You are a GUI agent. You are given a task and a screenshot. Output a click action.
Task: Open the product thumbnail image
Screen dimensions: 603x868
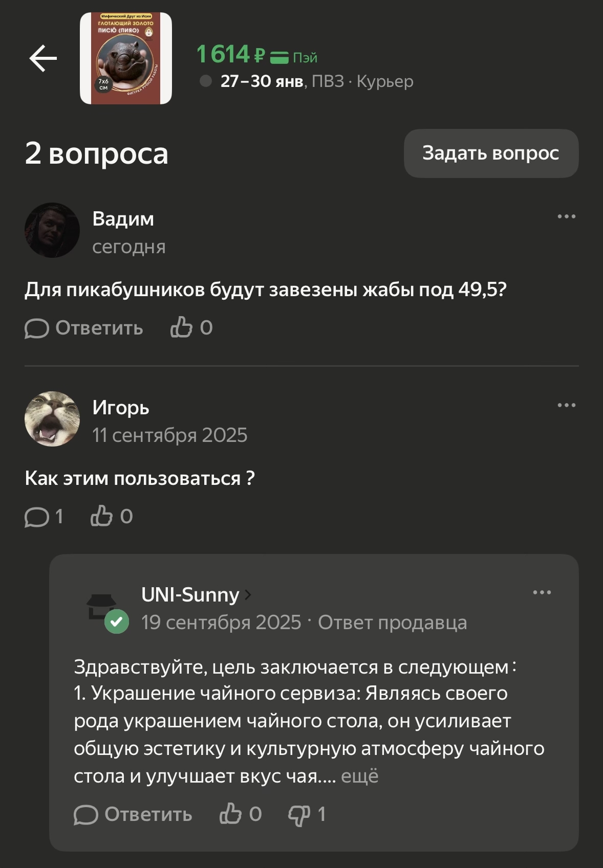click(x=126, y=58)
